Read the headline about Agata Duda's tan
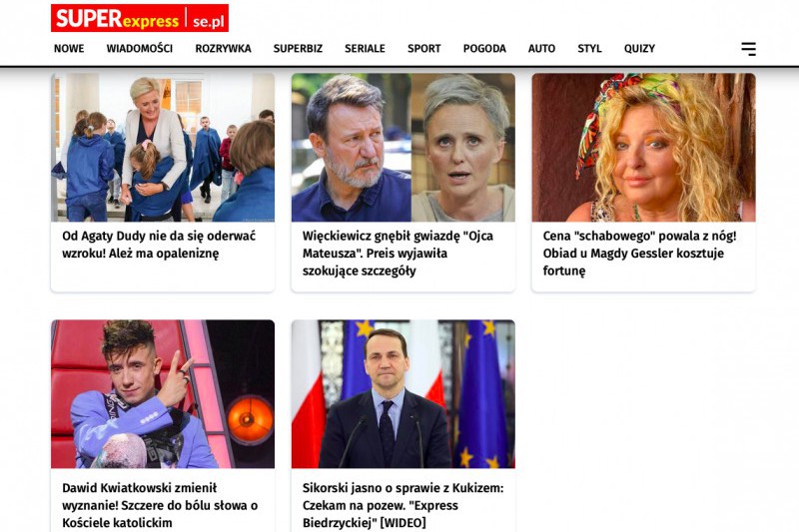The image size is (799, 532). pos(159,245)
